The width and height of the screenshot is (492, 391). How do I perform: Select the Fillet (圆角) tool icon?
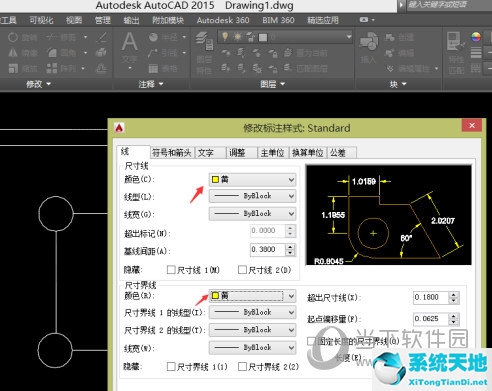click(52, 53)
